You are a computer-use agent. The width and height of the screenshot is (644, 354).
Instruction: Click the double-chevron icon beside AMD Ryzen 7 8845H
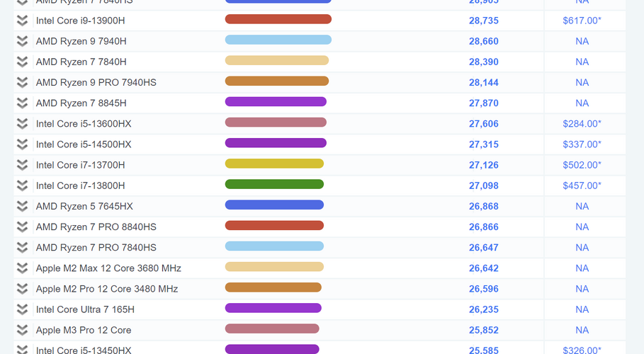click(x=22, y=103)
